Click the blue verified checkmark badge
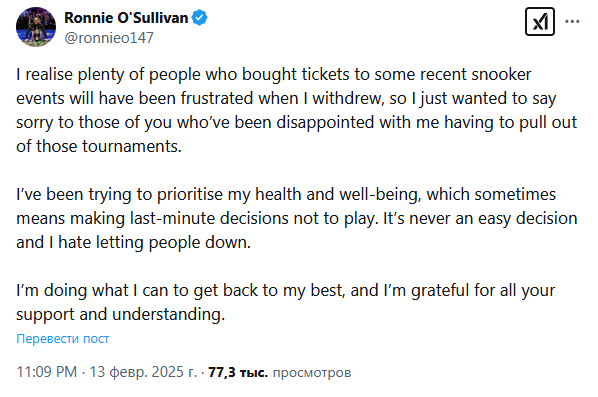598x397 pixels. (x=199, y=18)
